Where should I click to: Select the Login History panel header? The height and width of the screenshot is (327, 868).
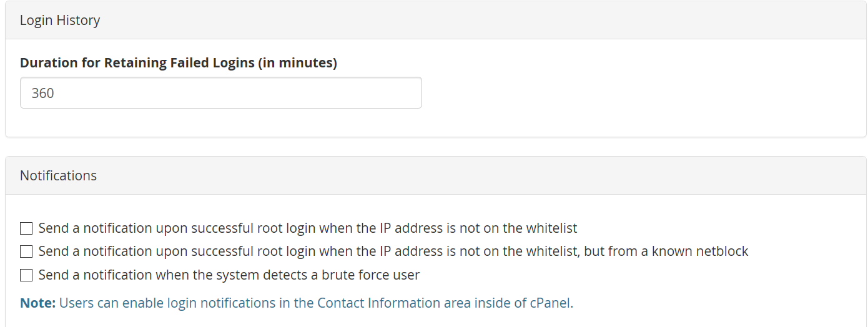(x=435, y=21)
